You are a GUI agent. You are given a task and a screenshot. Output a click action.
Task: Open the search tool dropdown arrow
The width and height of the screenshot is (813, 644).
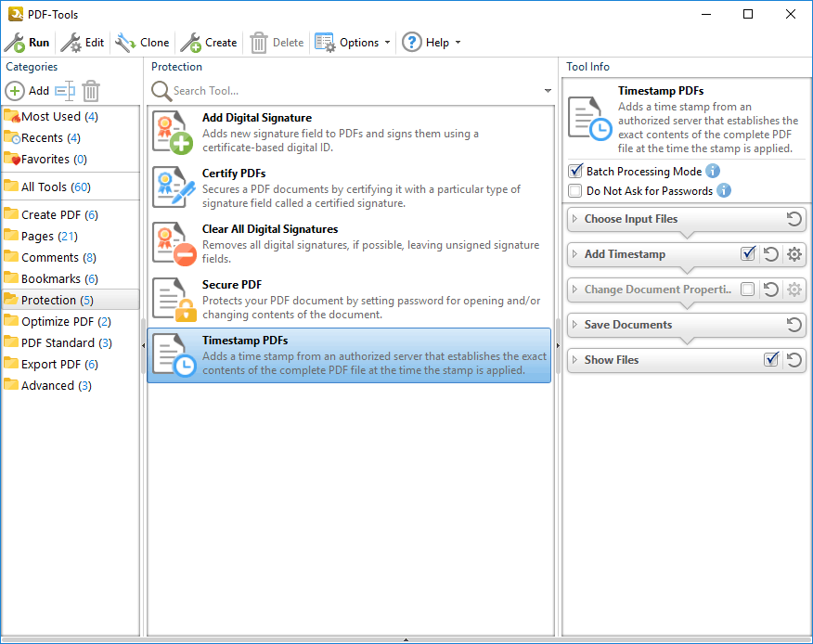[548, 91]
